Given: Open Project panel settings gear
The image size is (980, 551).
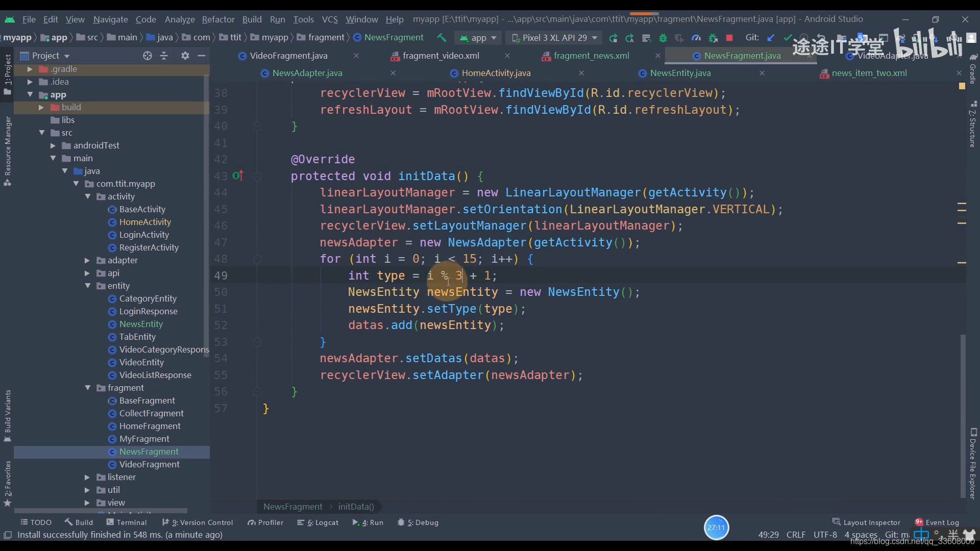Looking at the screenshot, I should (185, 56).
